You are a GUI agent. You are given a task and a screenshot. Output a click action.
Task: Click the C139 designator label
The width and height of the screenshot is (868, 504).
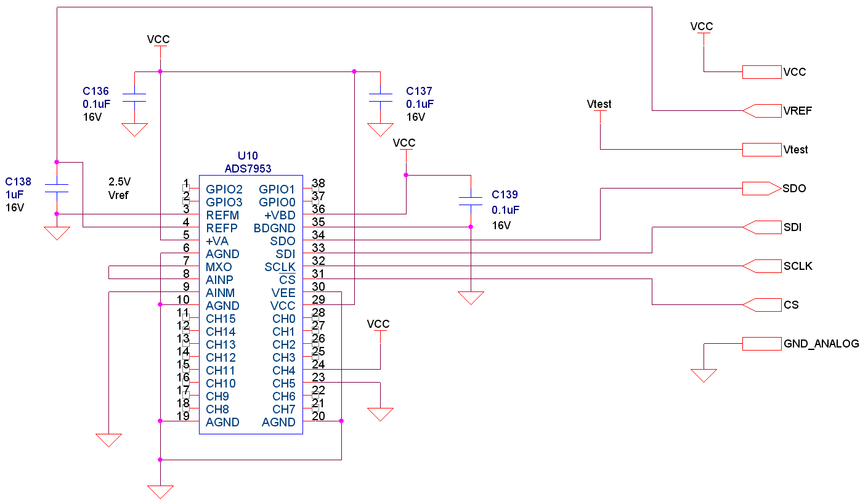[x=505, y=195]
